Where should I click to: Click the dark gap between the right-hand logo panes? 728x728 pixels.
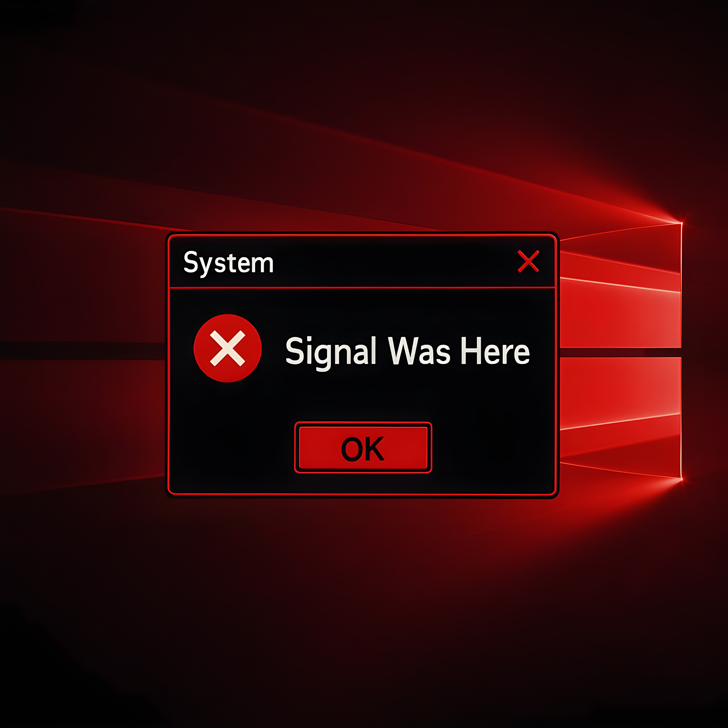pos(621,352)
